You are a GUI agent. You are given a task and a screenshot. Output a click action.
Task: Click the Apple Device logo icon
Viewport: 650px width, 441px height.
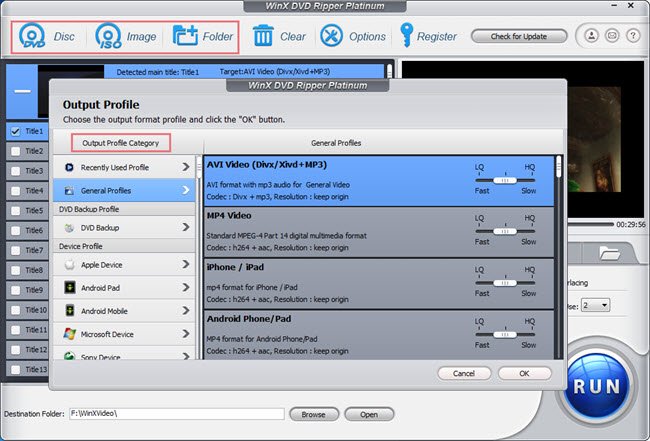point(70,264)
